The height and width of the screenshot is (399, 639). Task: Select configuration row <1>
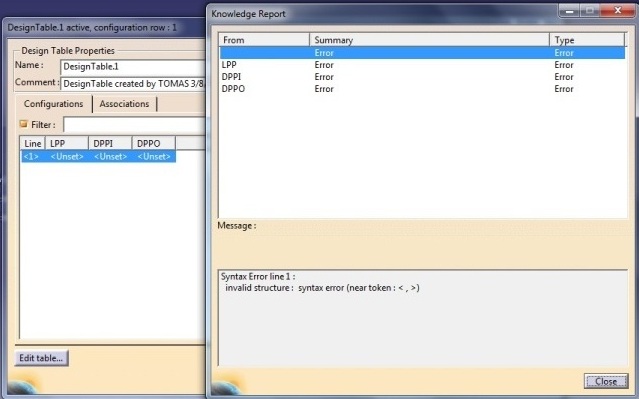click(x=98, y=157)
